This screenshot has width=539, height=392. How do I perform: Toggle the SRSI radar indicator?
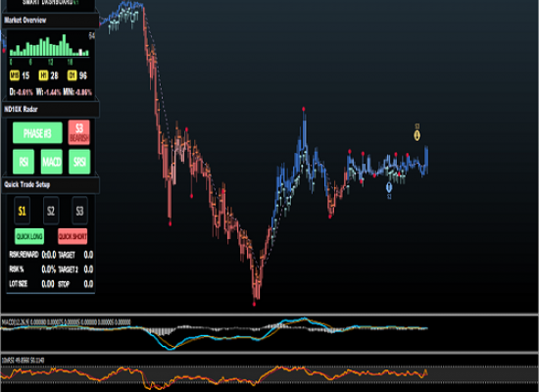(79, 162)
